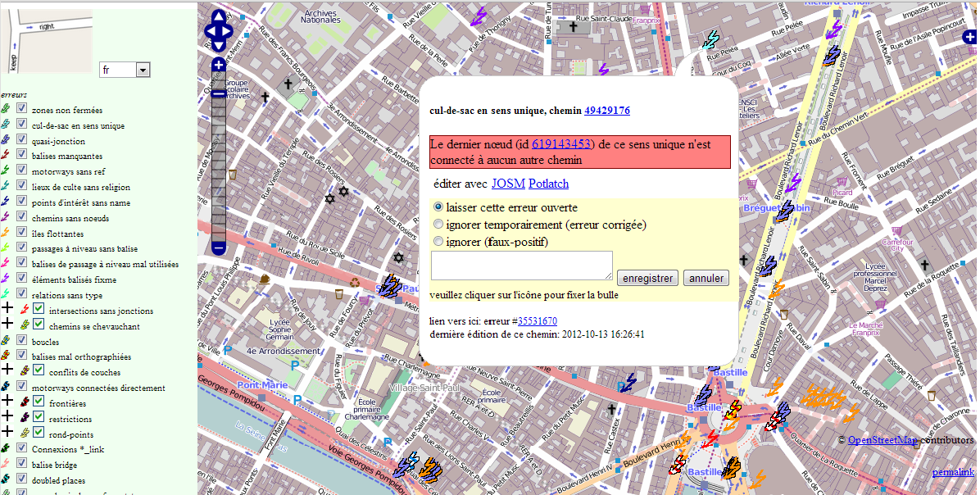
Task: Pan the map right with the arrow
Action: click(x=229, y=33)
